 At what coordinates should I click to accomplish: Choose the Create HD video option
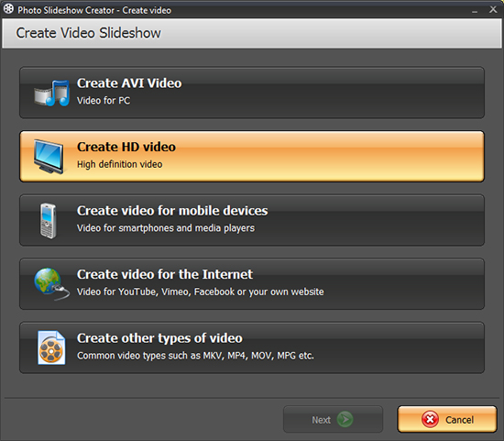(252, 157)
